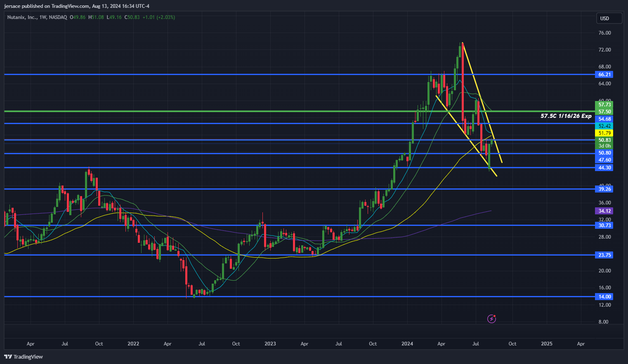Screen dimensions: 628x364
Task: Click the 16.00 price axis tick
Action: (604, 288)
